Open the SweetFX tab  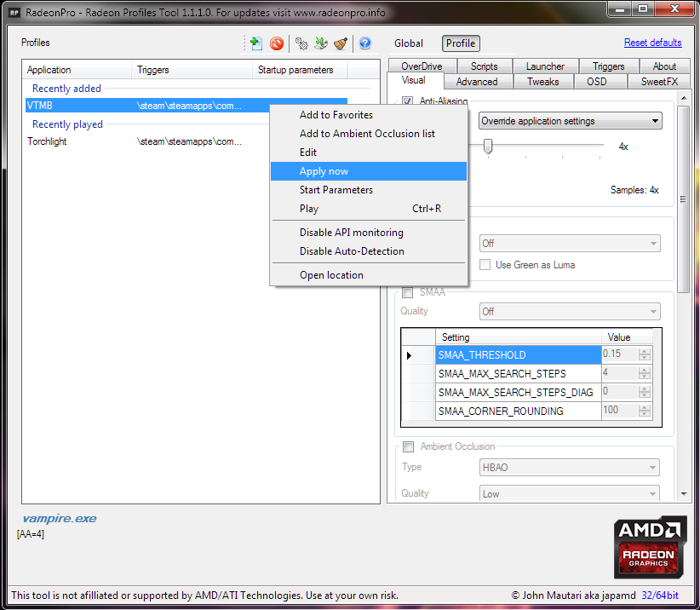point(659,82)
